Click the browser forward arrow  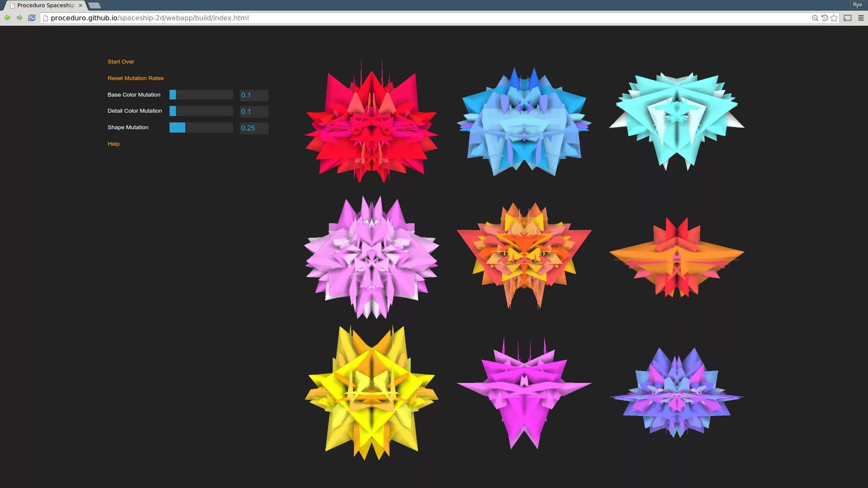19,18
